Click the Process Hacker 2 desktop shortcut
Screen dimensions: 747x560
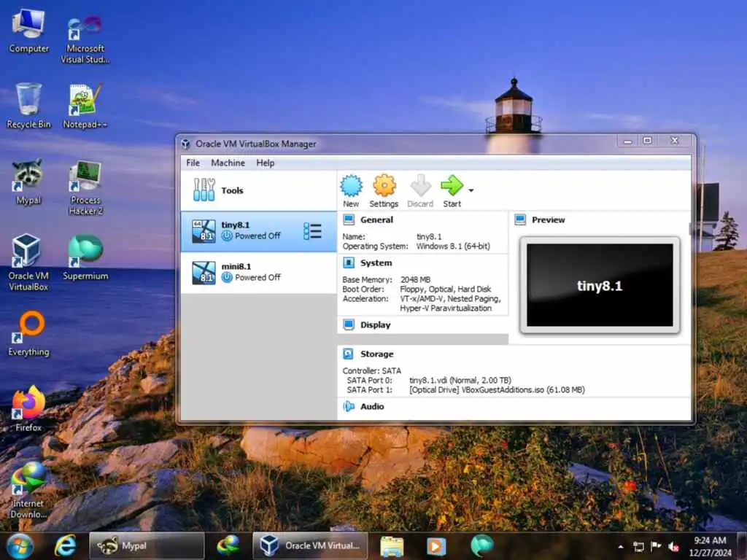click(x=85, y=187)
